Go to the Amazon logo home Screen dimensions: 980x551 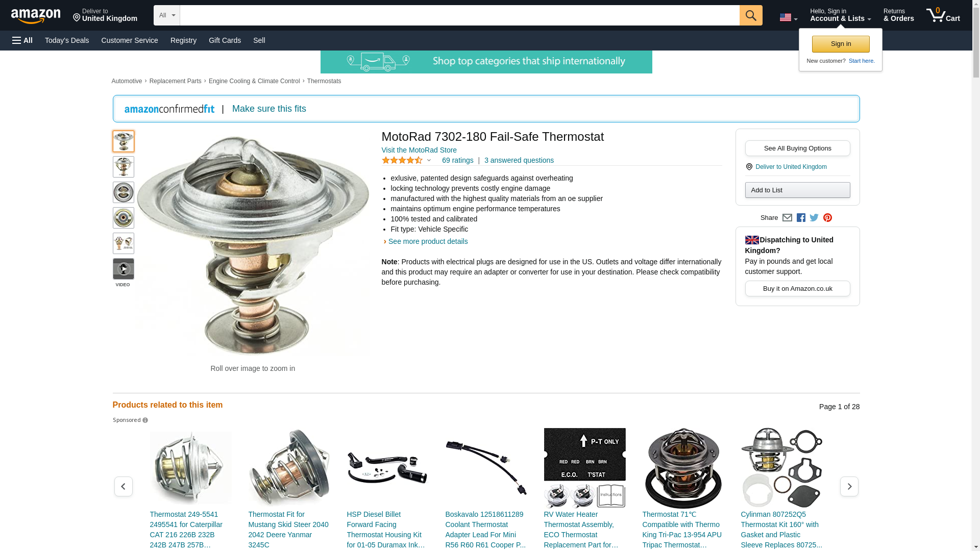36,16
